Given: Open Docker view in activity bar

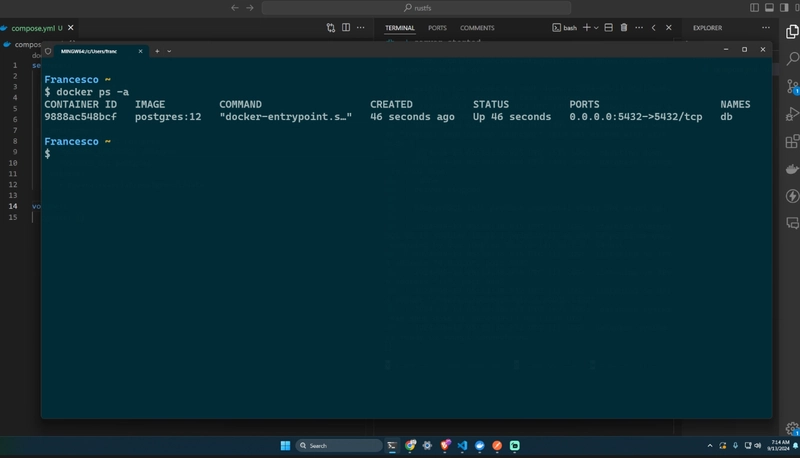Looking at the screenshot, I should pos(792,169).
